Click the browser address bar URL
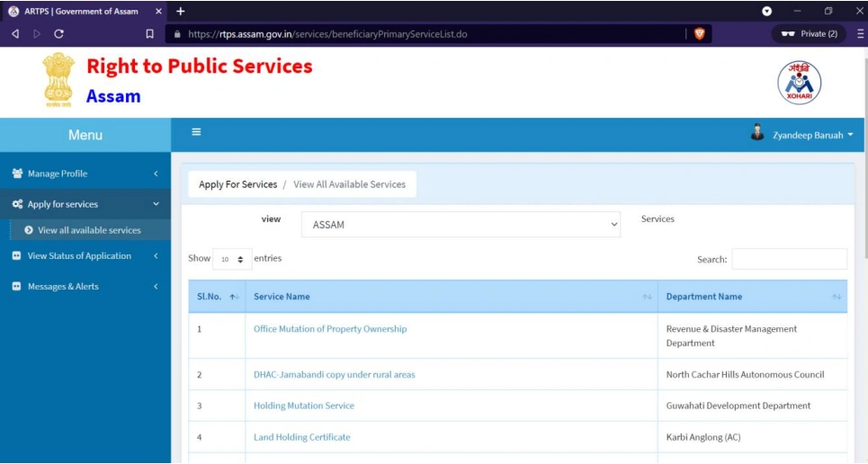The width and height of the screenshot is (868, 464). pos(327,34)
